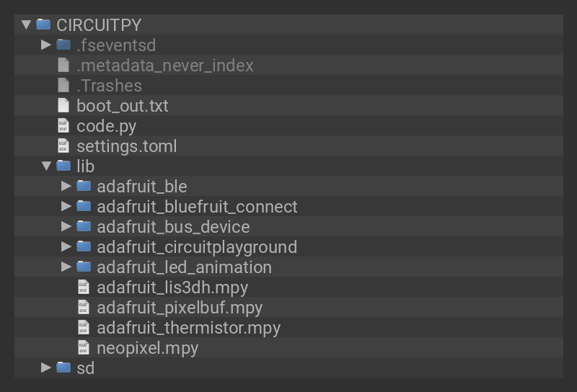The height and width of the screenshot is (392, 577).
Task: Select adafruit_pixelbuf.mpy in the lib folder
Action: click(179, 307)
